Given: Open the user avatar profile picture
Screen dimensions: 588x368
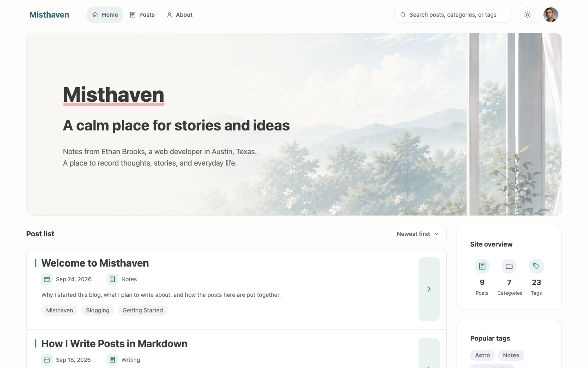Looking at the screenshot, I should click(551, 15).
